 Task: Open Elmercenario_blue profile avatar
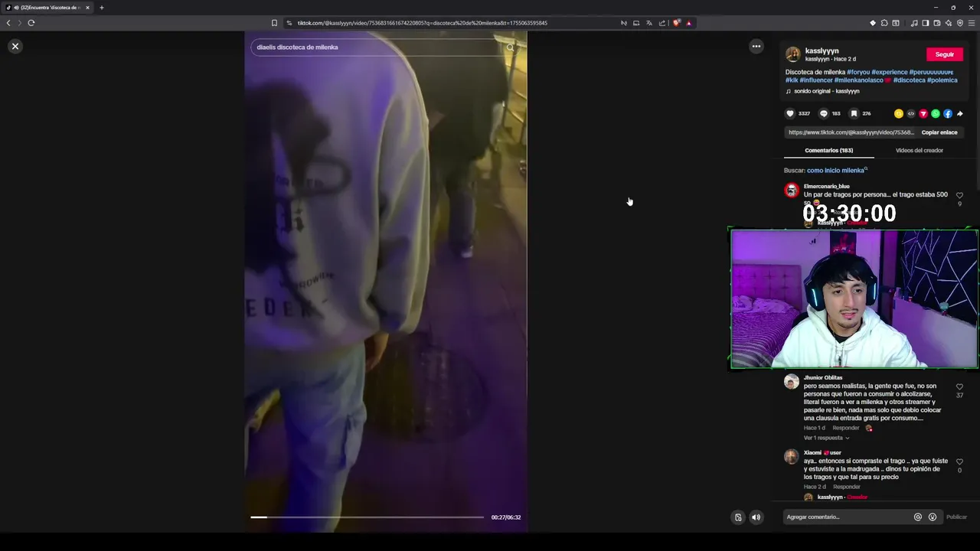point(792,191)
